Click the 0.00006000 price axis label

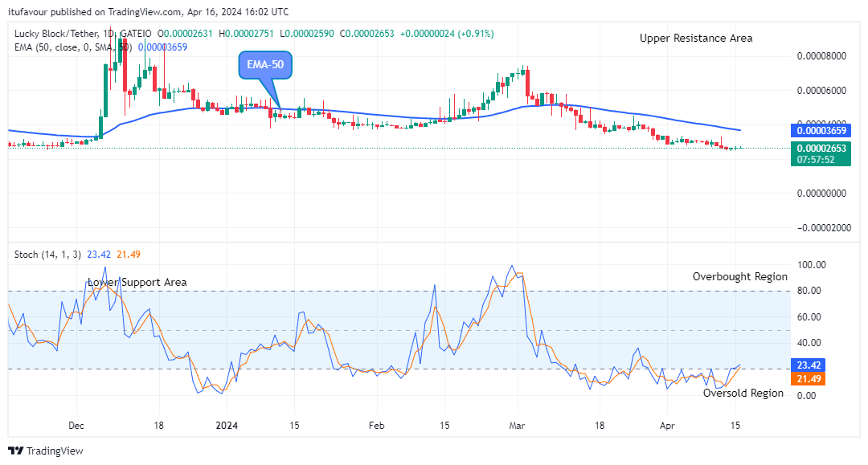point(821,91)
